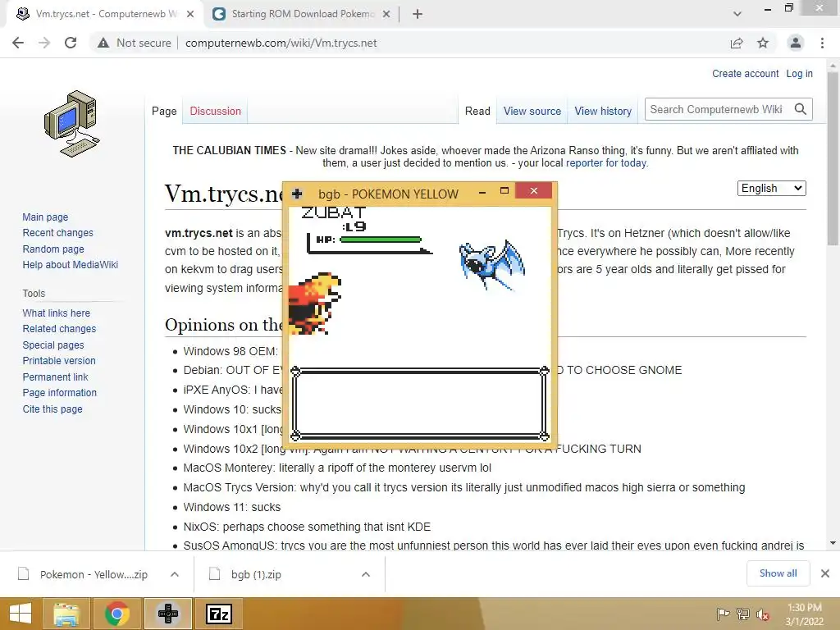This screenshot has width=840, height=630.
Task: Click the bgb emulator taskbar icon
Action: [168, 614]
